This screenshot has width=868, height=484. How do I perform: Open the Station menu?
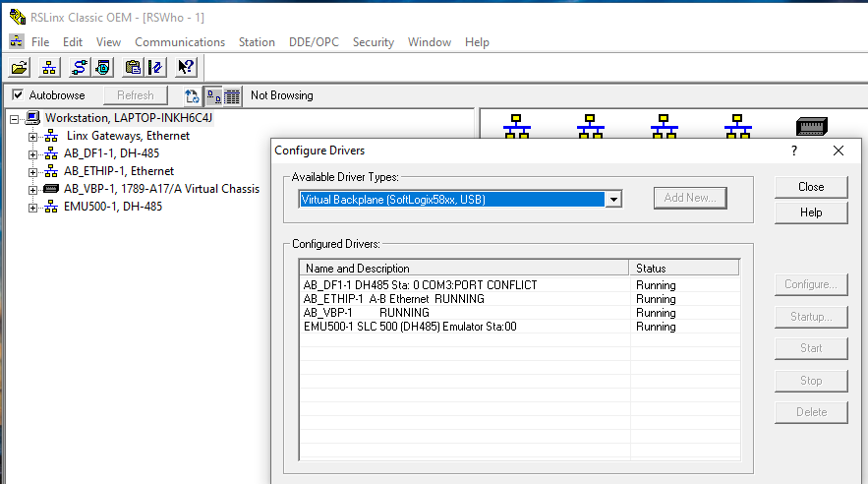point(257,42)
